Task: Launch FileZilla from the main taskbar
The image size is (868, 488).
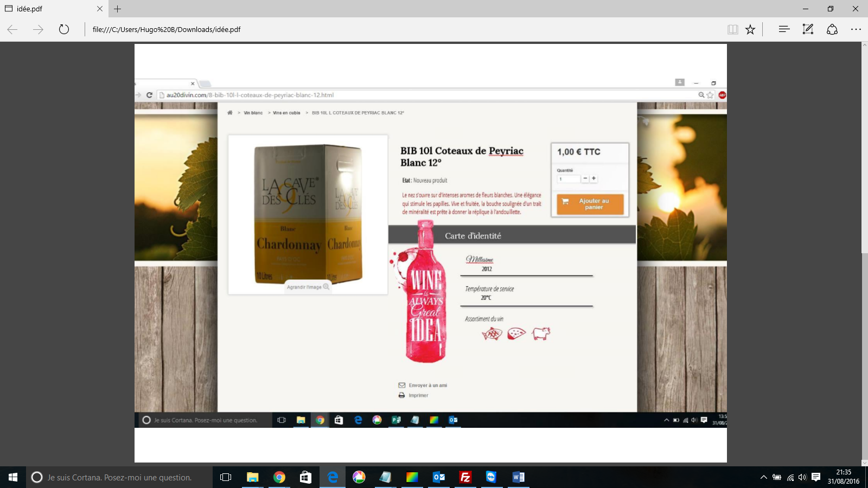Action: click(465, 477)
